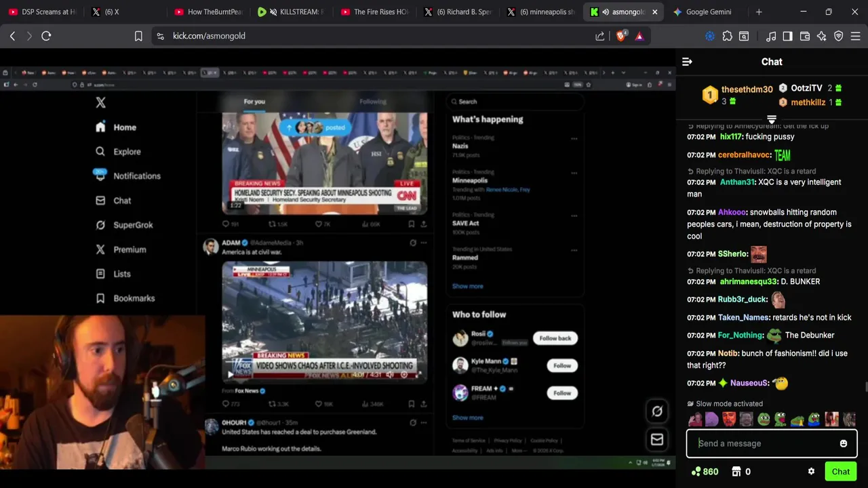Screen dimensions: 868x488
Task: Click the Fox News video thumbnail
Action: pos(325,323)
